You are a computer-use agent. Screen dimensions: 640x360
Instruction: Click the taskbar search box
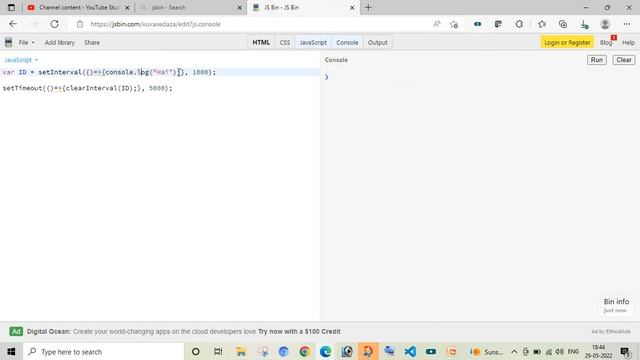(x=104, y=351)
